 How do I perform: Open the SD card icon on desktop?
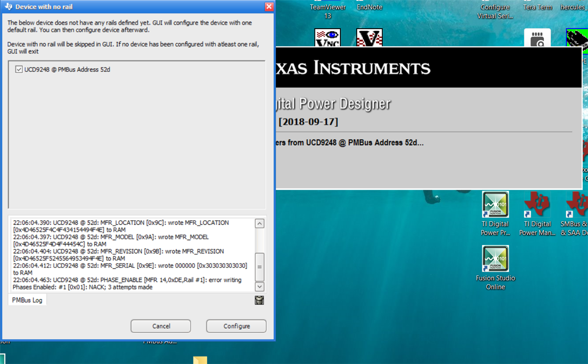click(537, 38)
